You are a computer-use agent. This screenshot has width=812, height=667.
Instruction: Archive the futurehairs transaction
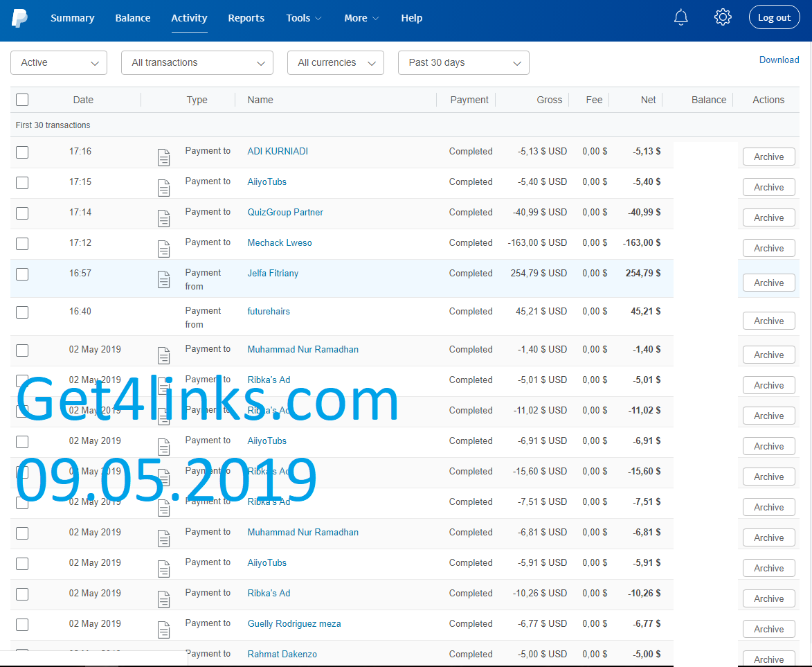pyautogui.click(x=768, y=321)
